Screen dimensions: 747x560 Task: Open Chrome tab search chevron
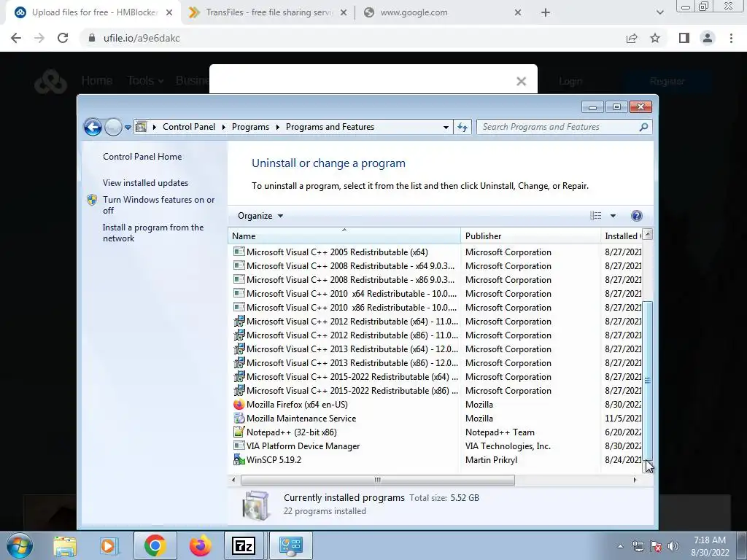click(659, 12)
